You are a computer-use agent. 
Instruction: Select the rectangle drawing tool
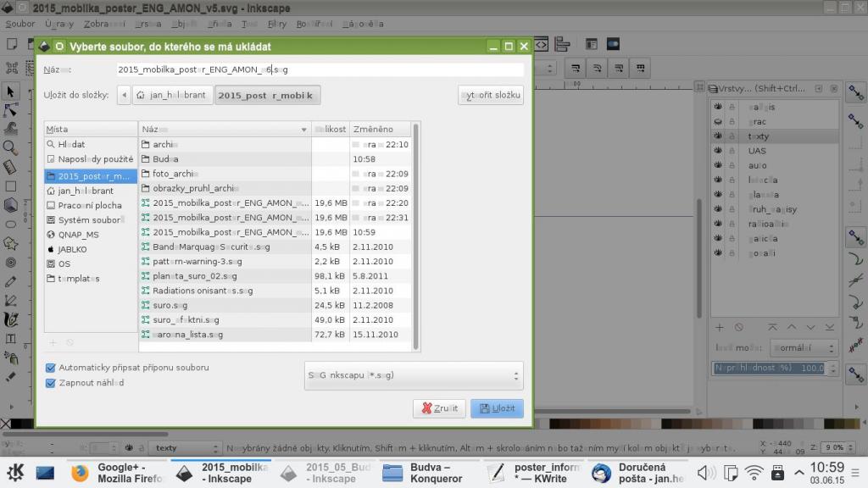pos(10,186)
